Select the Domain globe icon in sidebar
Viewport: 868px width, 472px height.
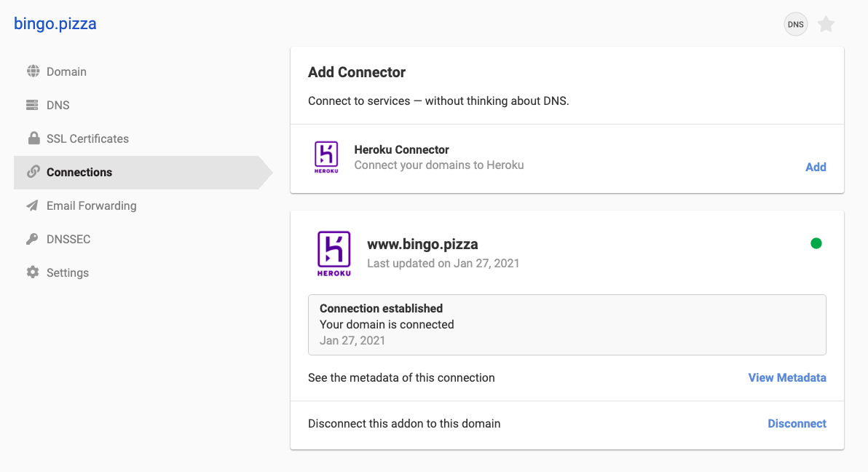point(32,71)
